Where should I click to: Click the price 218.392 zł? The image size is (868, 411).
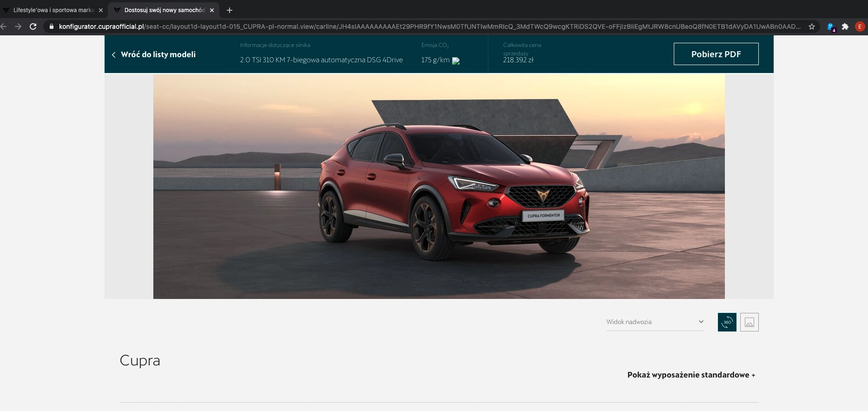[x=518, y=60]
